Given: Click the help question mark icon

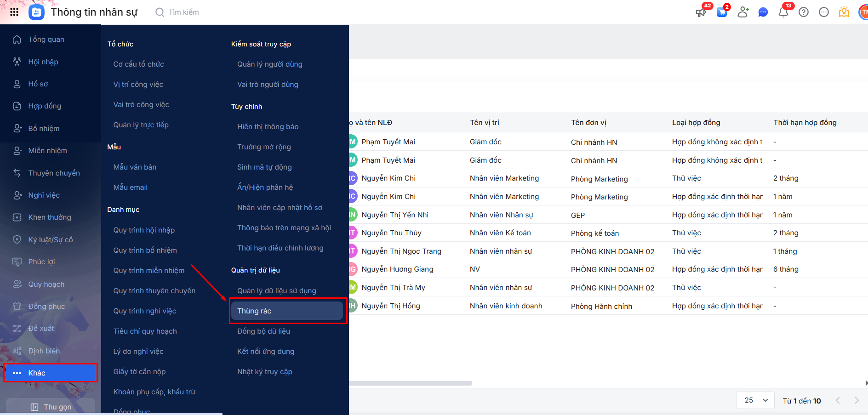Looking at the screenshot, I should [804, 12].
